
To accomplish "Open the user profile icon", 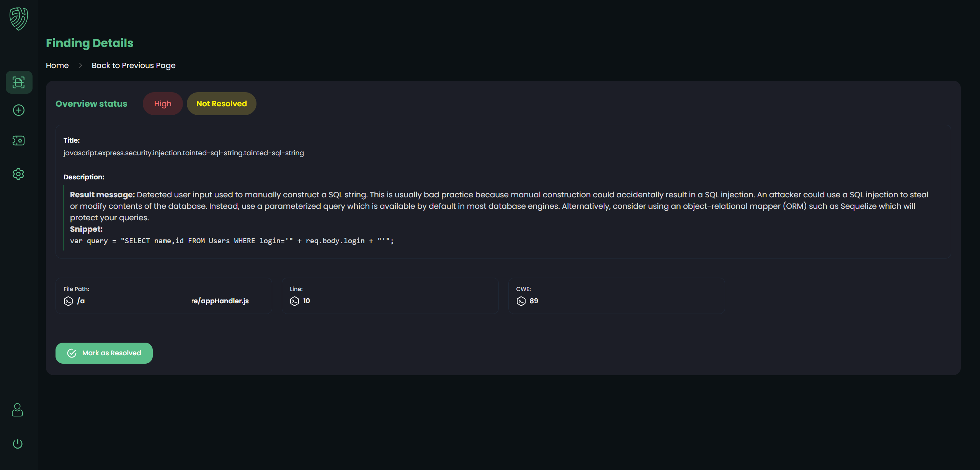I will pos(18,410).
